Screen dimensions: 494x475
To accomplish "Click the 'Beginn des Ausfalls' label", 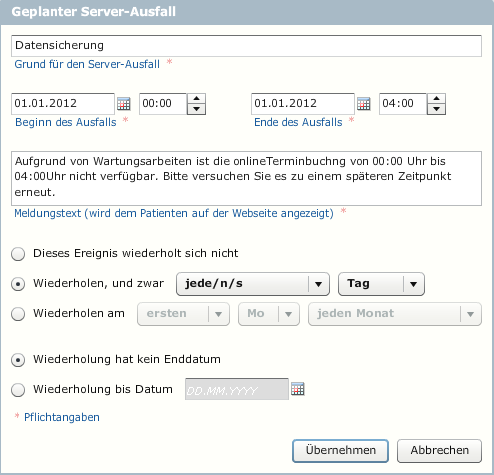I will click(x=66, y=122).
